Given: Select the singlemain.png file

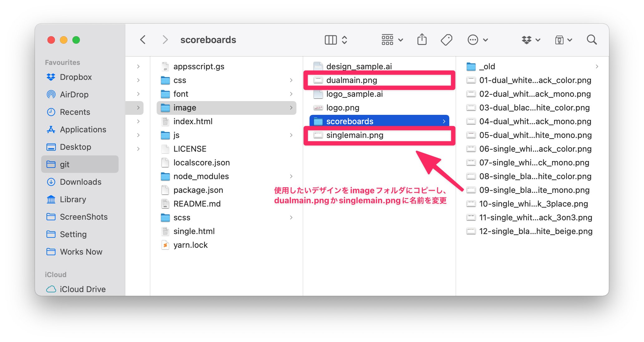Looking at the screenshot, I should point(354,135).
